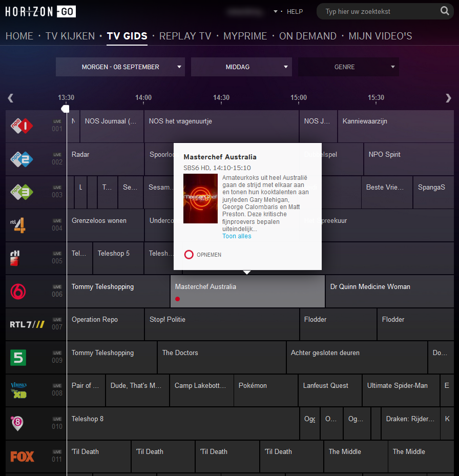
Task: Select Masterchef Australia program cell
Action: click(x=247, y=291)
